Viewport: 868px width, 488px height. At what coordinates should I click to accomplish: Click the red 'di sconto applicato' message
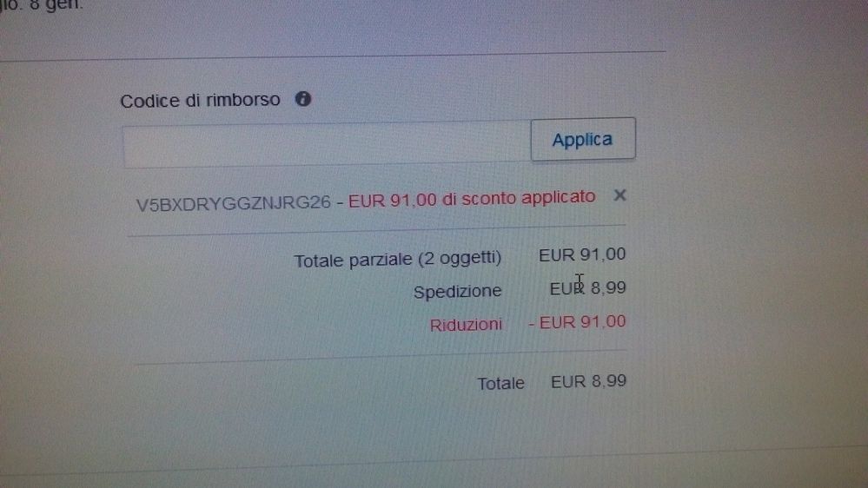click(518, 197)
